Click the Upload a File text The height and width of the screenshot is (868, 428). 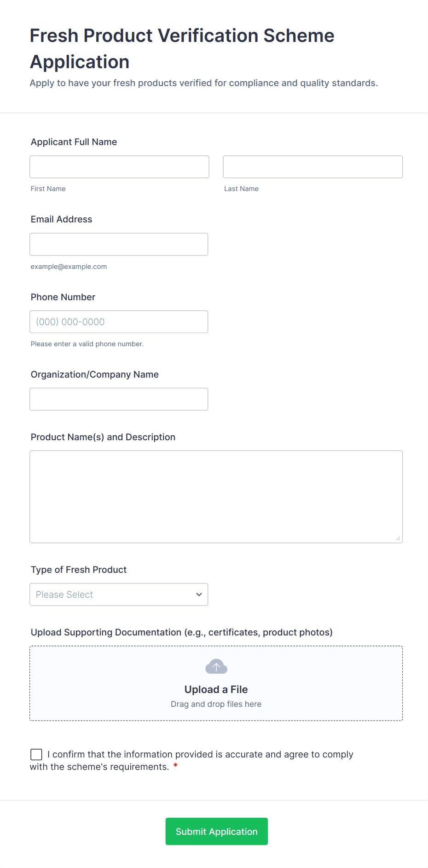pyautogui.click(x=216, y=689)
